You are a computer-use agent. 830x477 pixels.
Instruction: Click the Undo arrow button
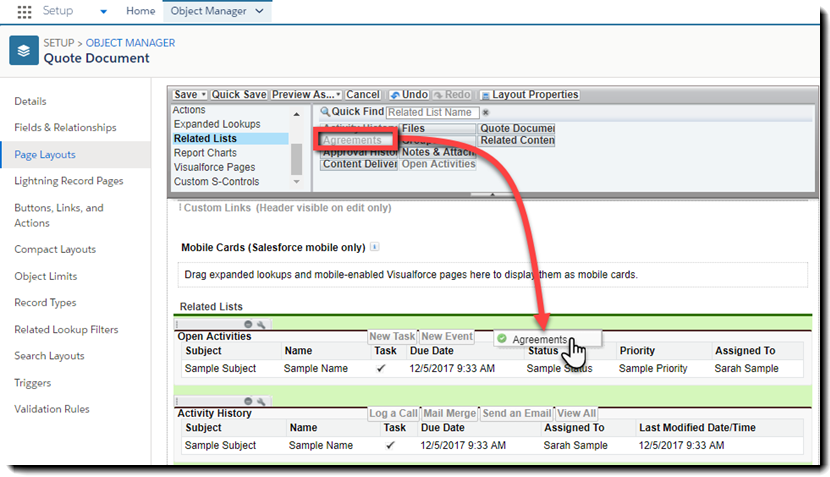click(x=408, y=95)
